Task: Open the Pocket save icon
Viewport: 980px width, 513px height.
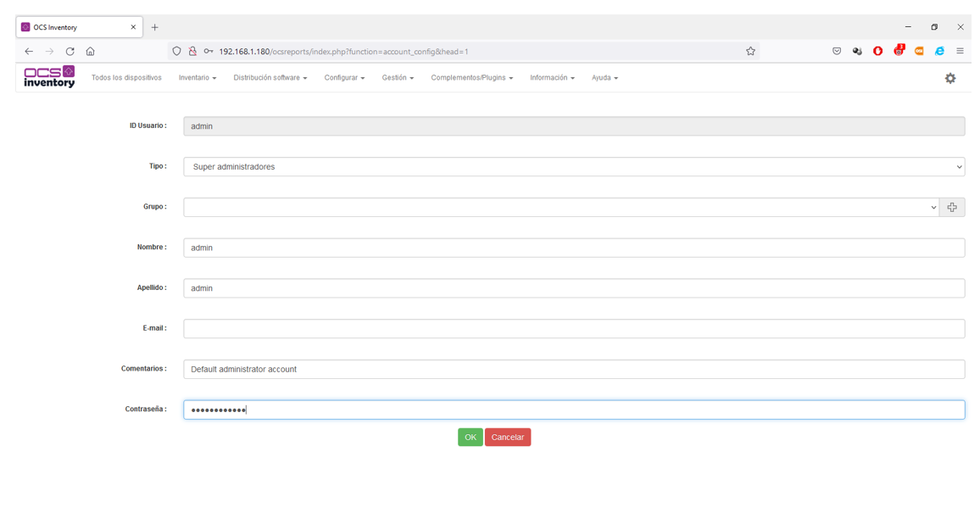Action: click(x=837, y=51)
